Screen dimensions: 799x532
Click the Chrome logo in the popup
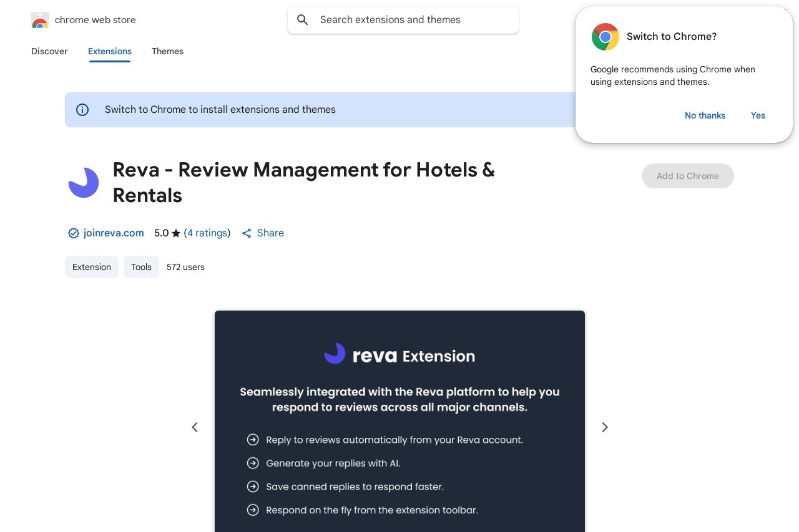point(605,37)
